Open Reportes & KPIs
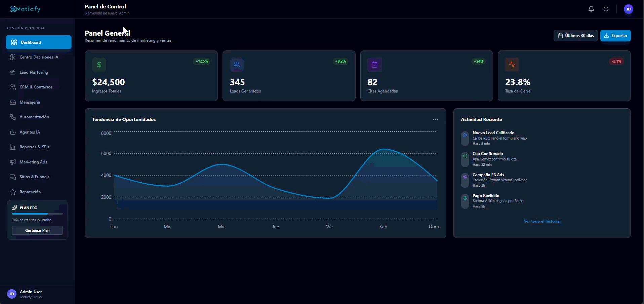644x304 pixels. coord(39,147)
